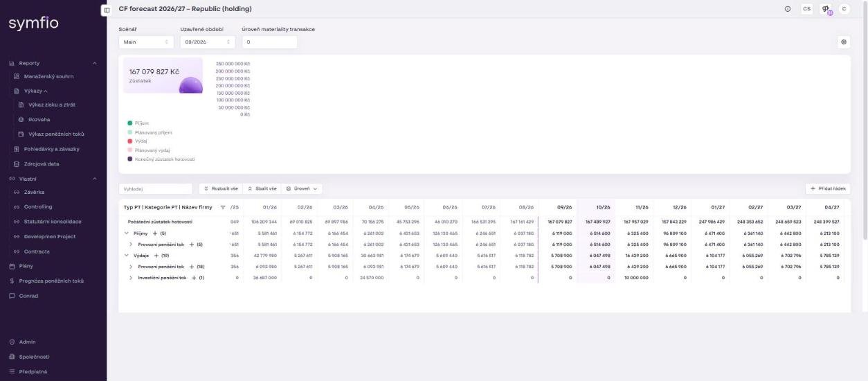
Task: Toggle the Výdaj legend series
Action: [x=137, y=141]
